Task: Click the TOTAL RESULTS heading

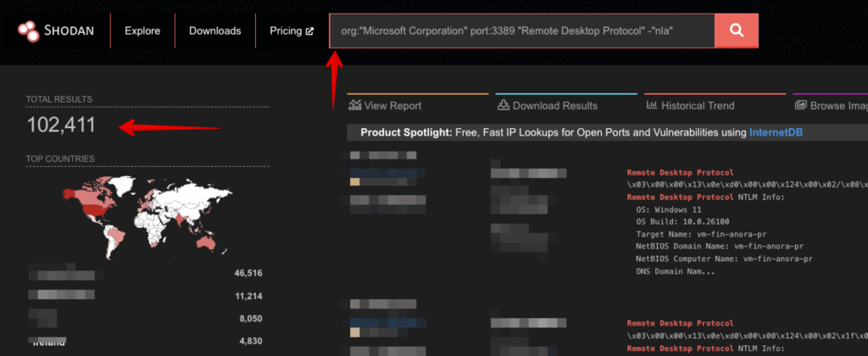Action: pyautogui.click(x=58, y=99)
